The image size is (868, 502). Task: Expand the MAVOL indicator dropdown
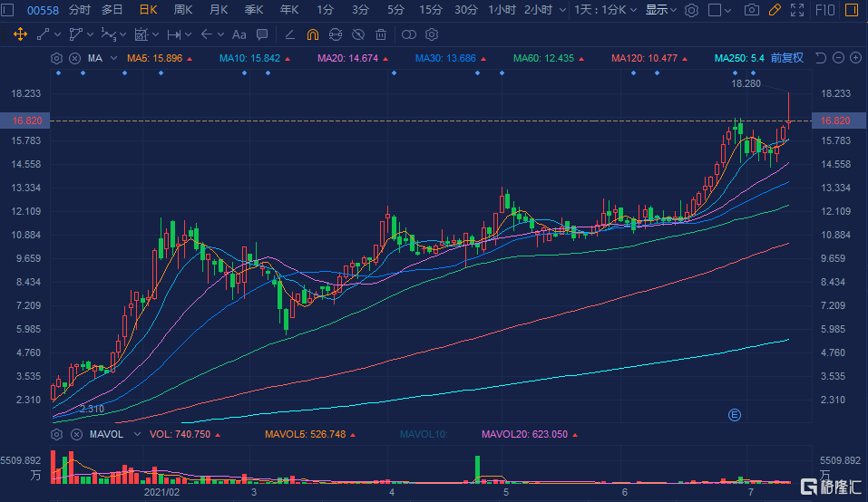(x=137, y=434)
